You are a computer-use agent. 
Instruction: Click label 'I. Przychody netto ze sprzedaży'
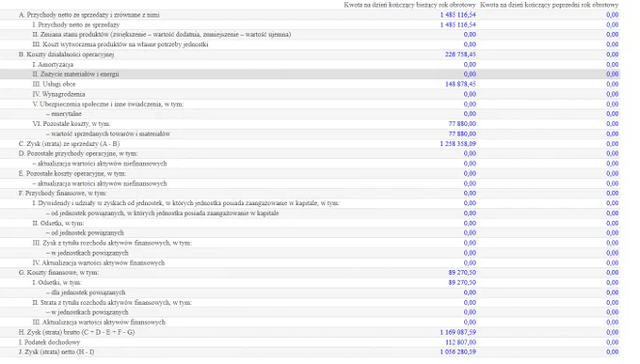[76, 24]
